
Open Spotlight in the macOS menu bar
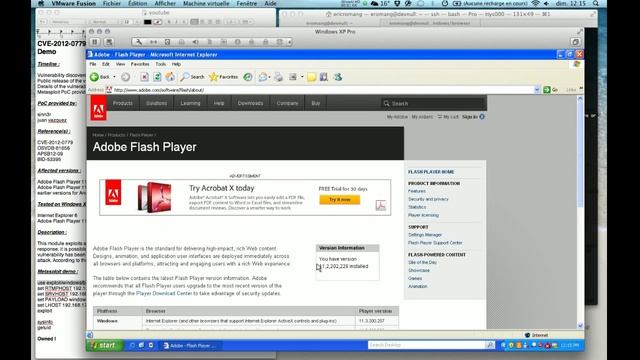click(596, 3)
